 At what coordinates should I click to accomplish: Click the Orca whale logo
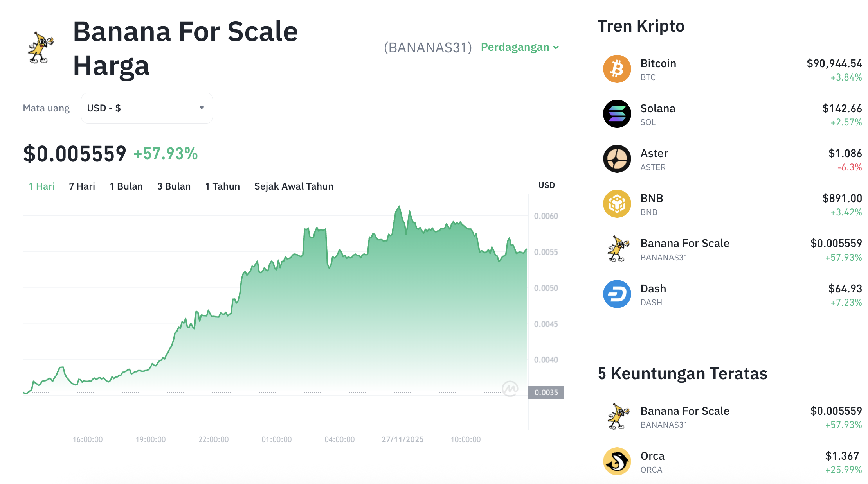coord(617,461)
